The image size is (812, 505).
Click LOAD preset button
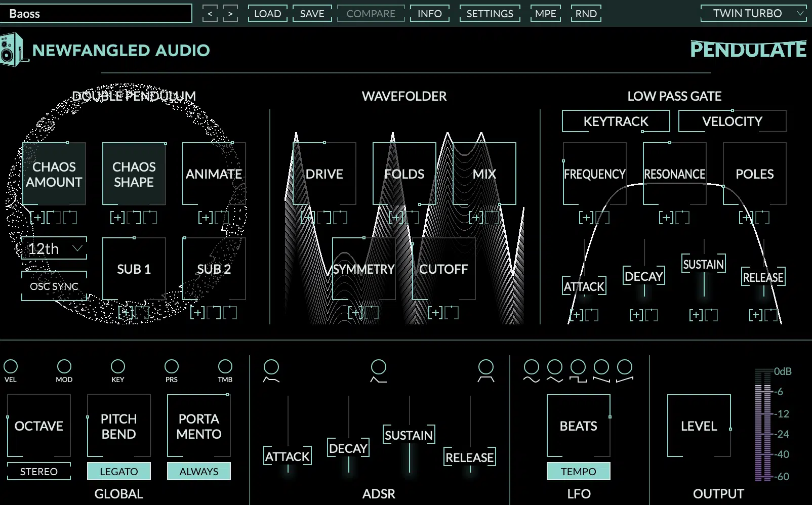click(x=268, y=14)
